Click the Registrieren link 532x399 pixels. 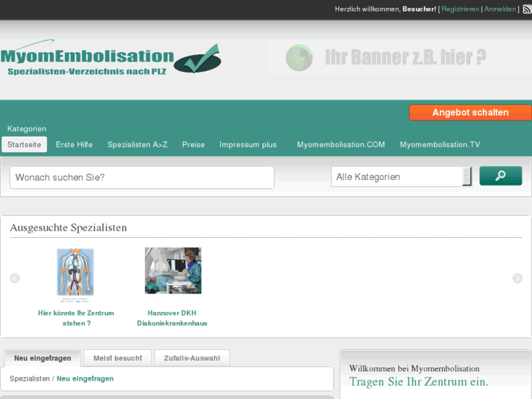pos(460,10)
